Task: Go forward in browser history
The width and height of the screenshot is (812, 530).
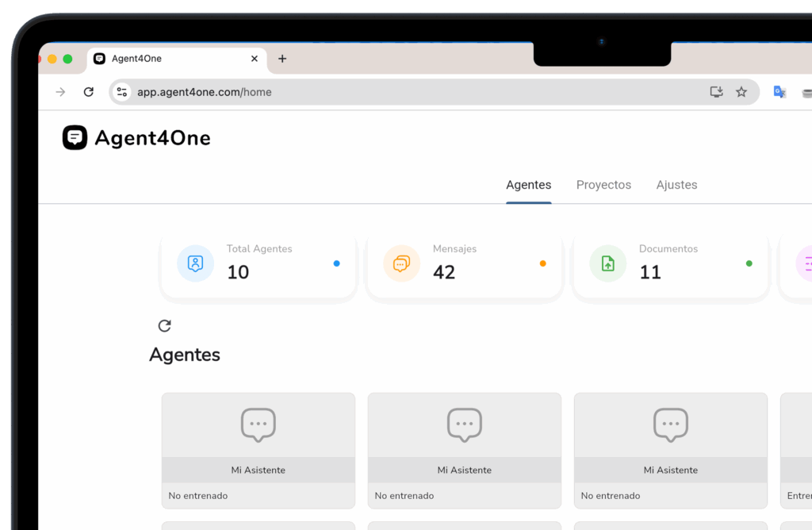Action: [60, 92]
